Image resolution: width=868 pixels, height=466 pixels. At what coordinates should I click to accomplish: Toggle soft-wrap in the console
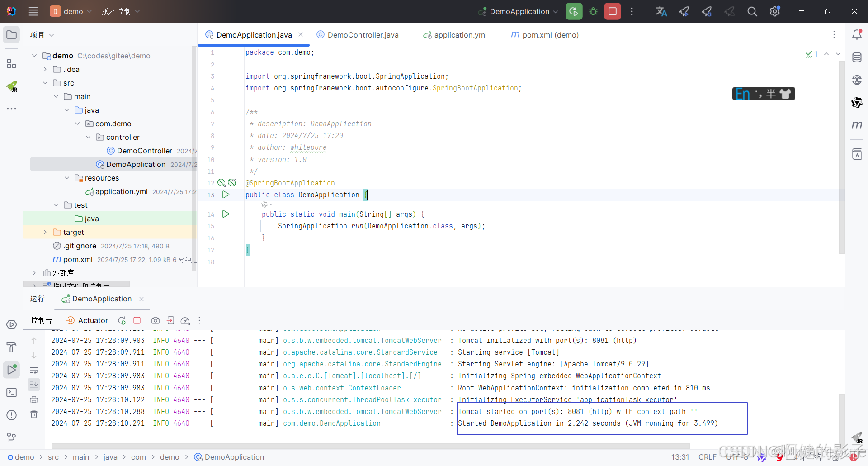pyautogui.click(x=34, y=370)
